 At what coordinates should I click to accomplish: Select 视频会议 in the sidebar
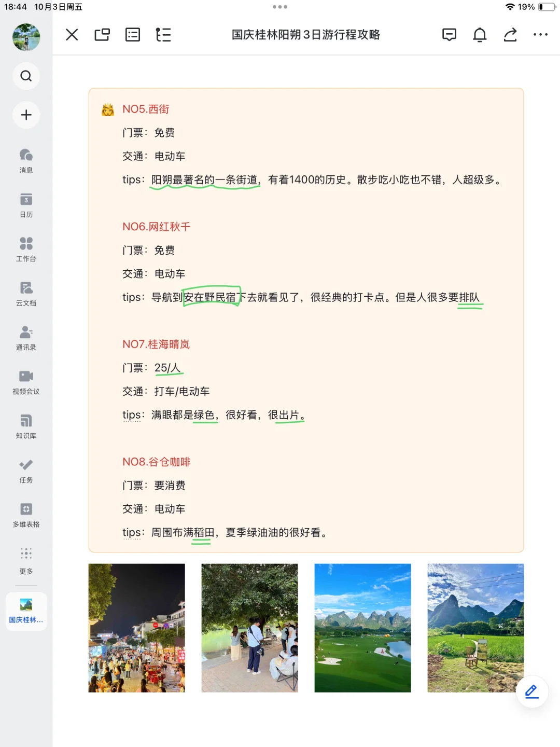[x=26, y=382]
